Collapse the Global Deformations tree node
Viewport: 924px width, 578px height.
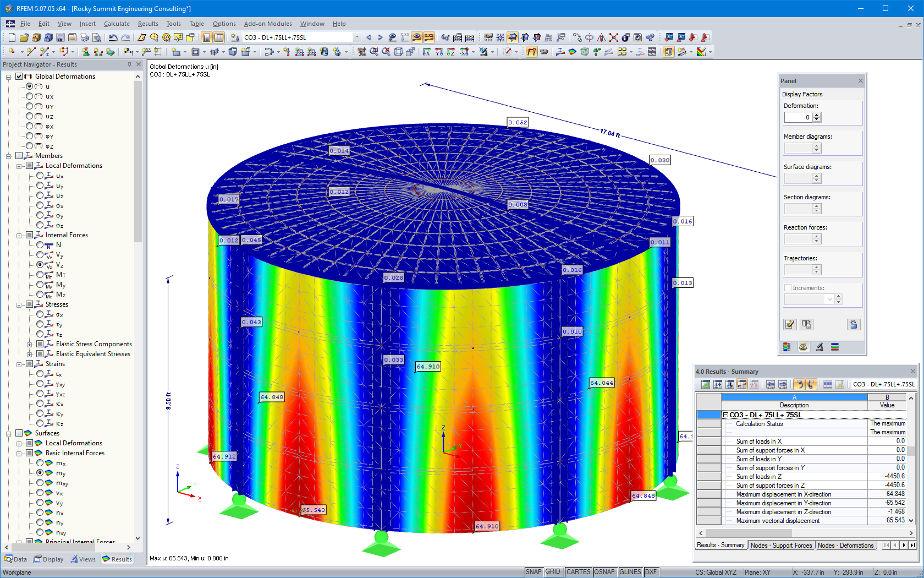(9, 77)
